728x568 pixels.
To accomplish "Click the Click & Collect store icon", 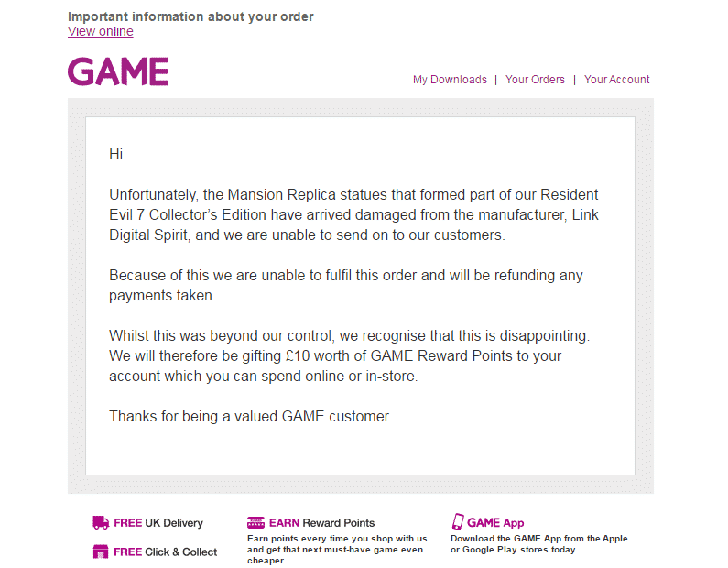I will 101,552.
